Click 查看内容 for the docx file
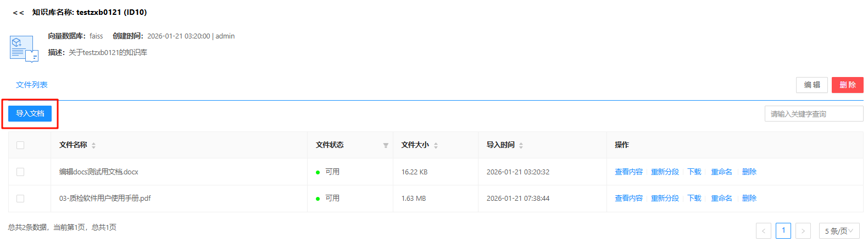Screen dimensions: 868x247 [628, 172]
